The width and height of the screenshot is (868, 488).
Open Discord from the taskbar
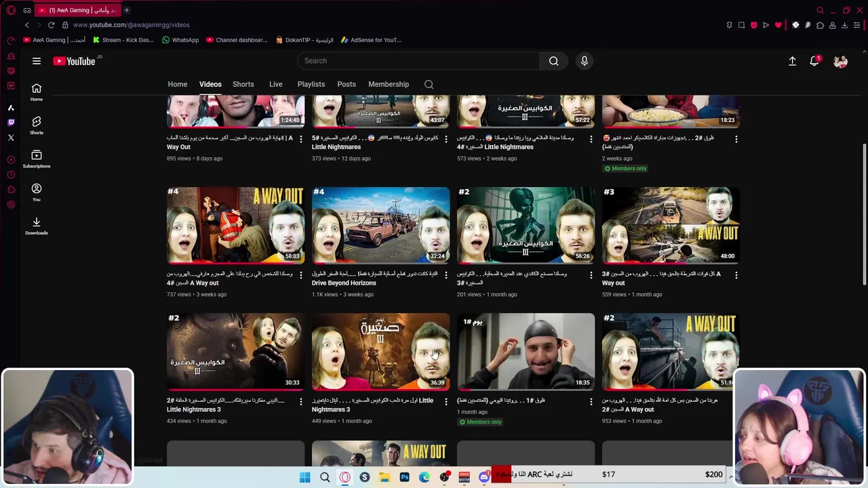pyautogui.click(x=484, y=477)
